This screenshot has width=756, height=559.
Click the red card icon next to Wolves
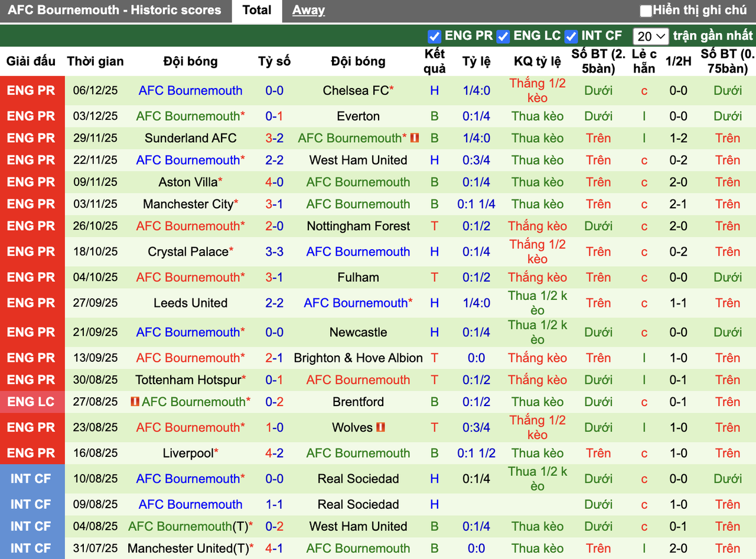point(380,427)
